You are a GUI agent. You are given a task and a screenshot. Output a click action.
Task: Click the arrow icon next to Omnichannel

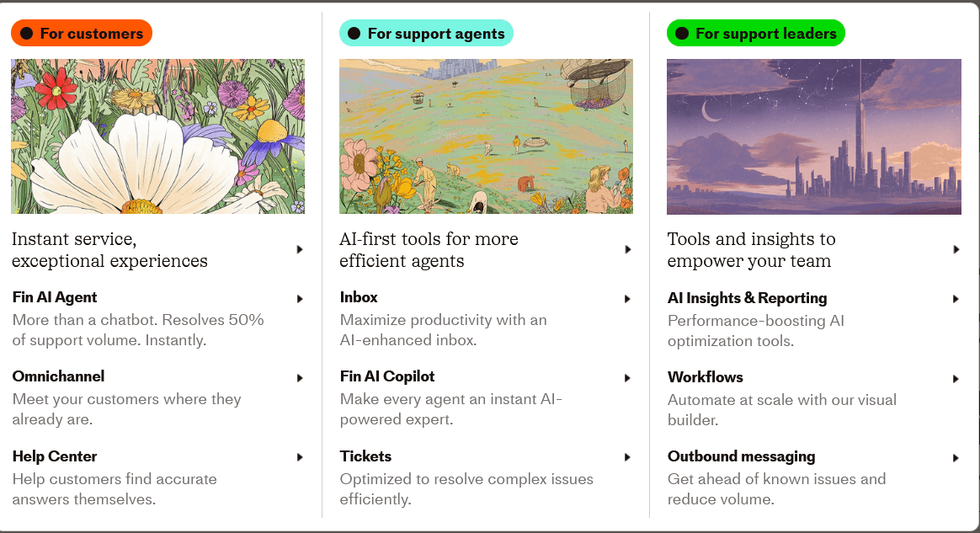300,378
